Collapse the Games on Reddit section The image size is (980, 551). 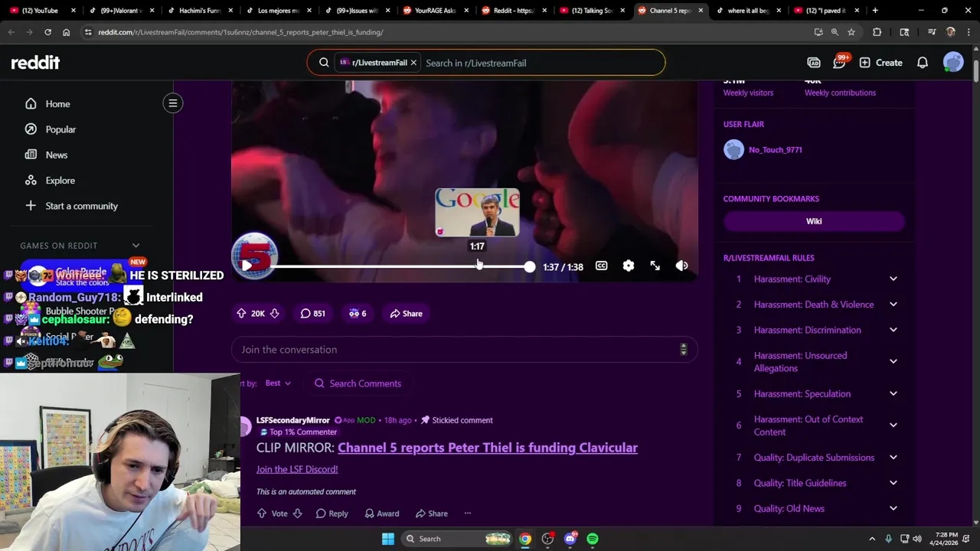click(136, 246)
